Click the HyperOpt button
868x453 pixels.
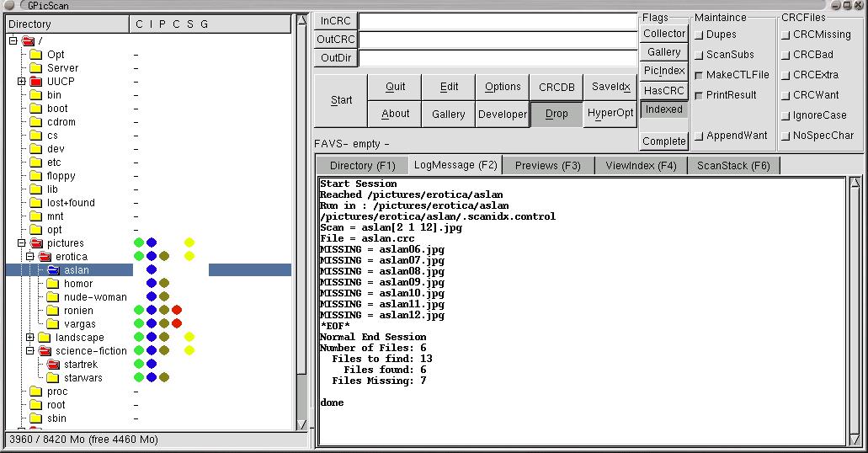610,114
